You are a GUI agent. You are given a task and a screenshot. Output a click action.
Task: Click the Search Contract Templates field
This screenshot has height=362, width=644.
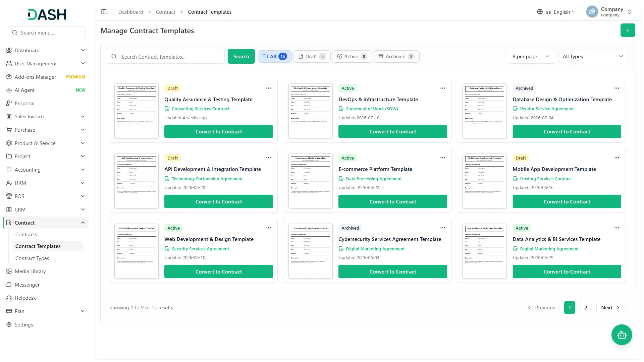[166, 56]
